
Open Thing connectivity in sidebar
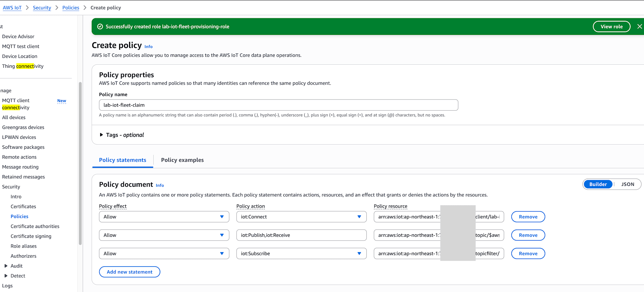coord(23,66)
